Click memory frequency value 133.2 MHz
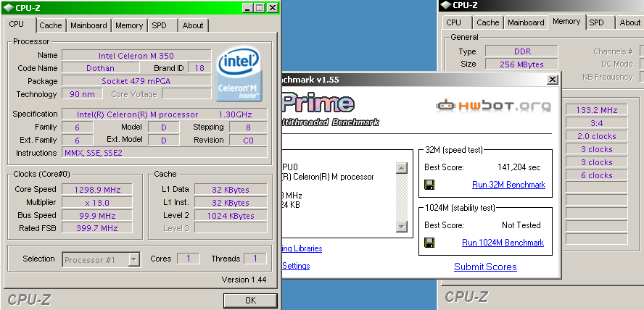 pos(597,110)
